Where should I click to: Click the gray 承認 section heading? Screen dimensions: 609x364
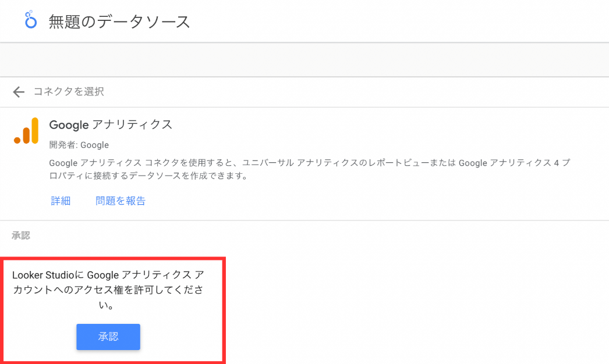(21, 235)
